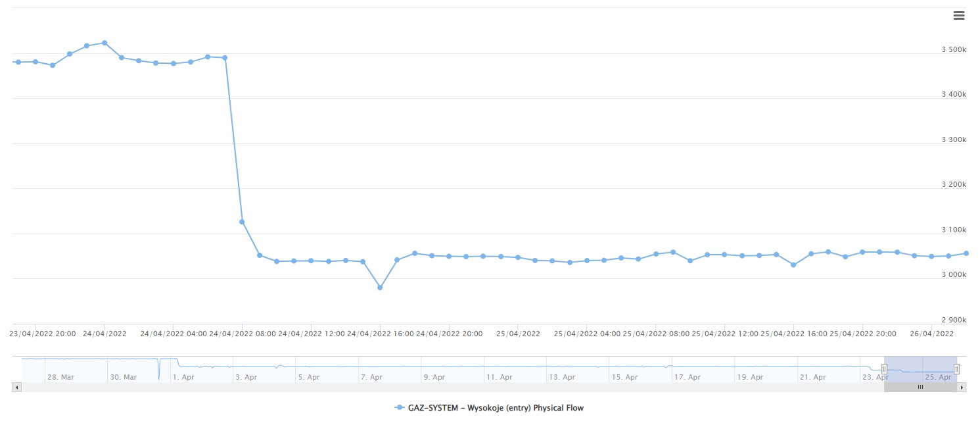Click the '3 400k' y-axis label
Image resolution: width=980 pixels, height=429 pixels.
click(954, 95)
